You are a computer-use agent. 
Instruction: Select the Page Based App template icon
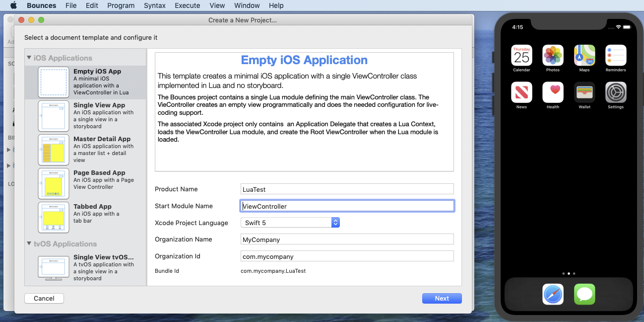[x=54, y=183]
